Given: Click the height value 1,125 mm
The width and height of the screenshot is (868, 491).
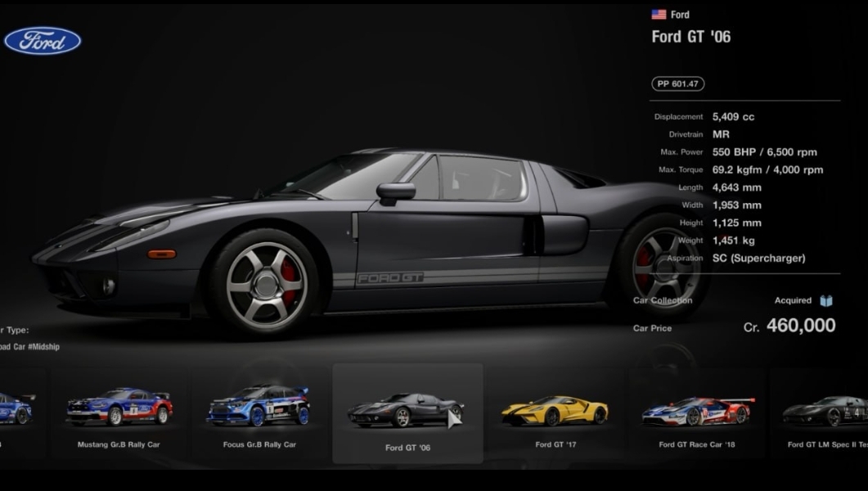Looking at the screenshot, I should click(x=736, y=223).
